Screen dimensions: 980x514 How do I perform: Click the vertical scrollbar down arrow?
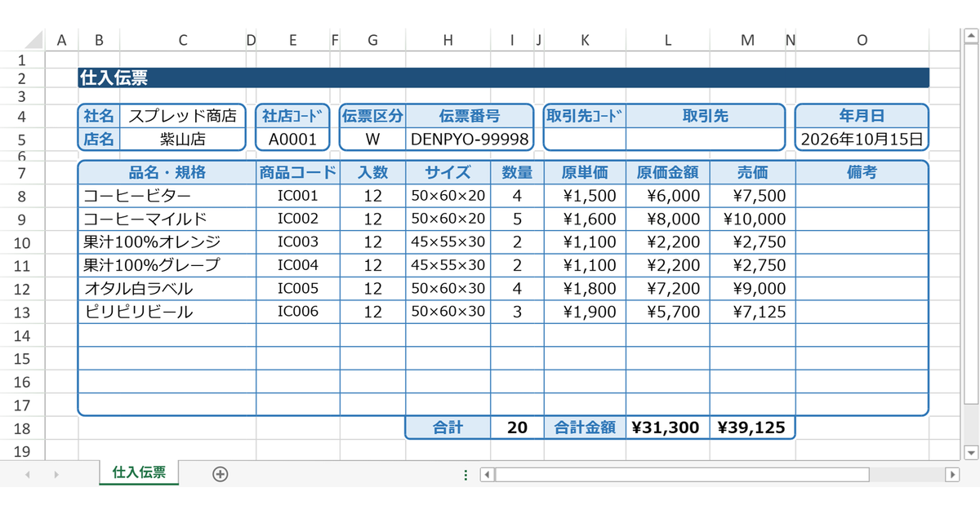point(971,452)
